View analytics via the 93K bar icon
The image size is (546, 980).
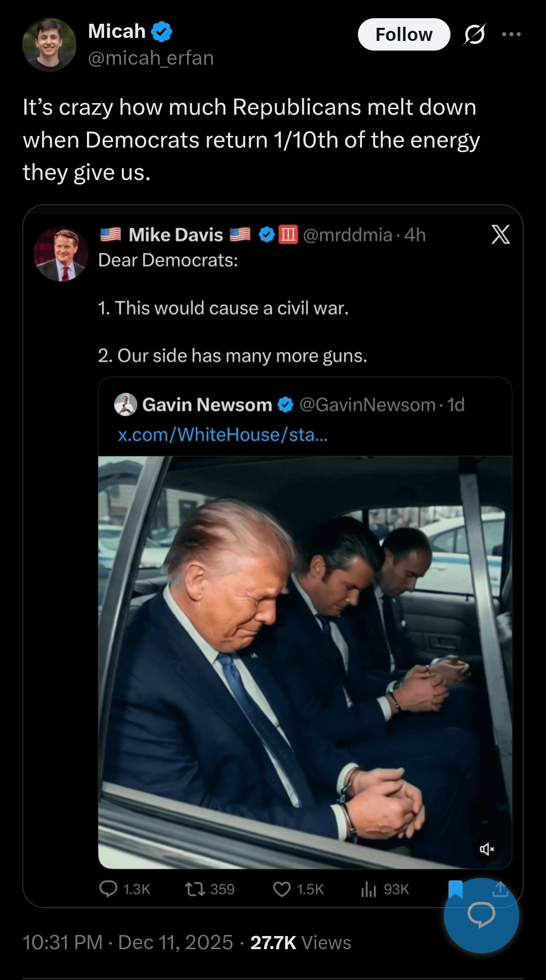click(369, 889)
